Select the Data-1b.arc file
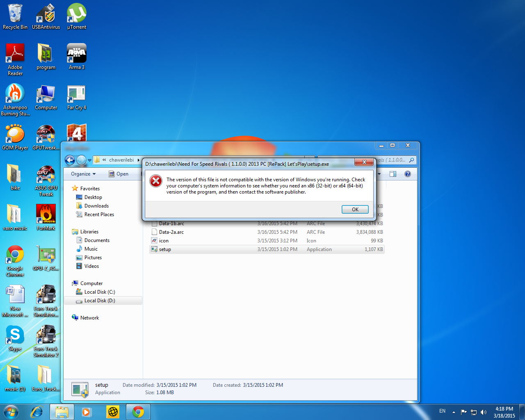Screen dimensions: 525x420 pyautogui.click(x=267, y=224)
